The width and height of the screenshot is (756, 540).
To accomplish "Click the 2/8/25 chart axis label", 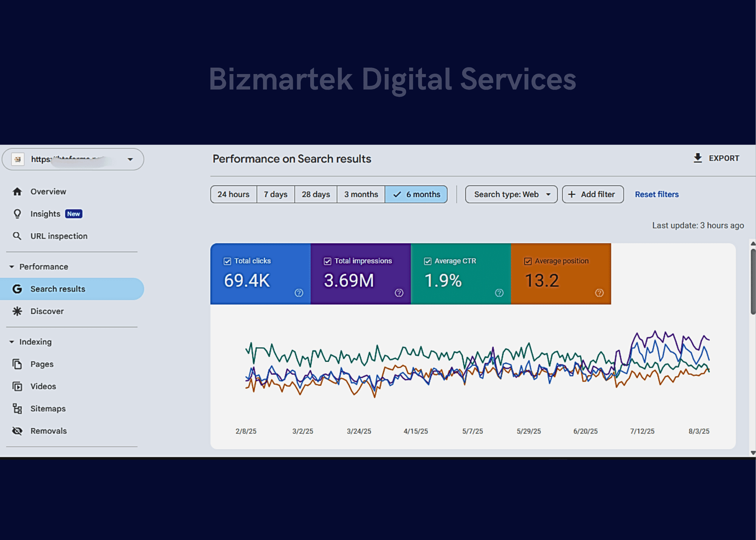I will coord(246,431).
